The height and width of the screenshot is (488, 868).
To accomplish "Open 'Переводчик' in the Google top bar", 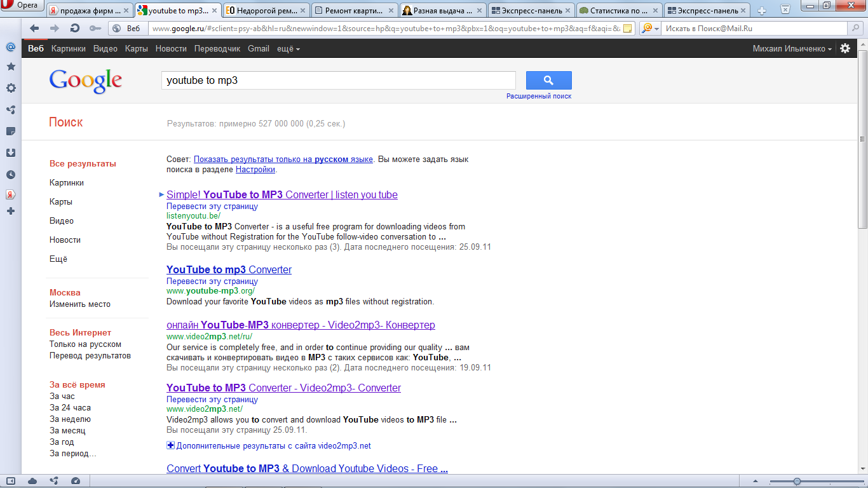I will tap(217, 48).
